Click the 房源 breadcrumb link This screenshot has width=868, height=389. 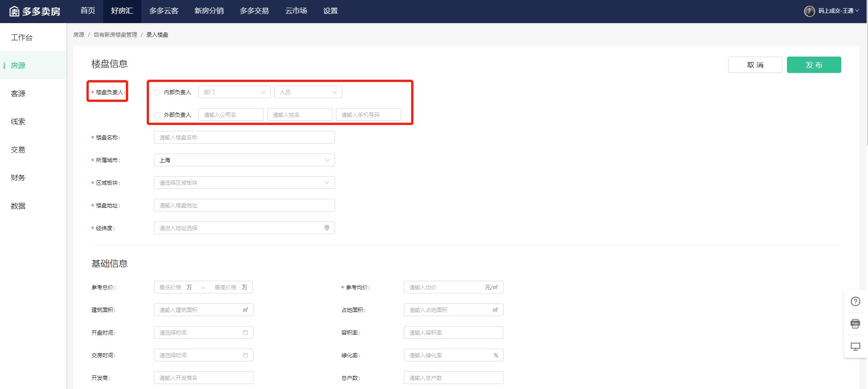pyautogui.click(x=79, y=35)
